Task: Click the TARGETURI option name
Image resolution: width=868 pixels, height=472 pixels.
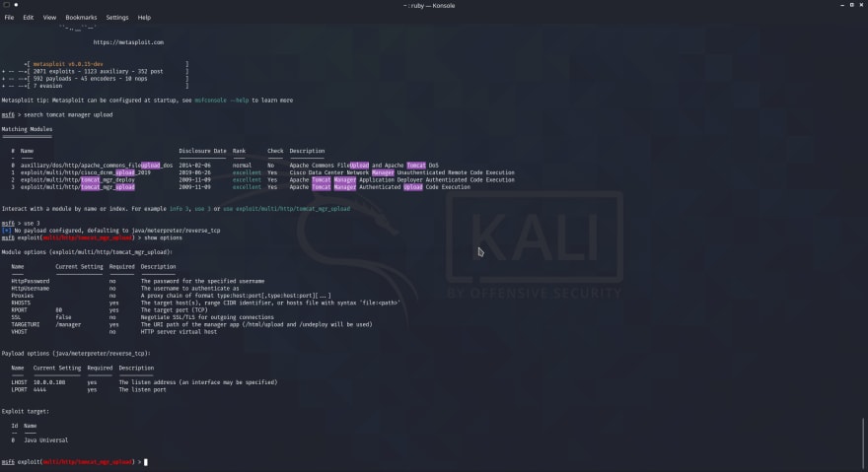Action: (x=25, y=324)
